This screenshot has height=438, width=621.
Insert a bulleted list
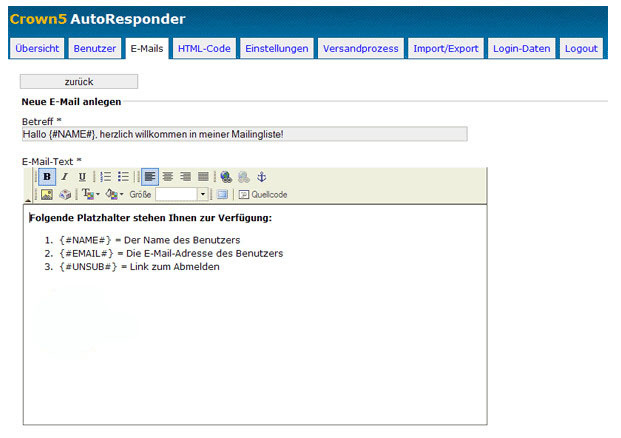123,177
